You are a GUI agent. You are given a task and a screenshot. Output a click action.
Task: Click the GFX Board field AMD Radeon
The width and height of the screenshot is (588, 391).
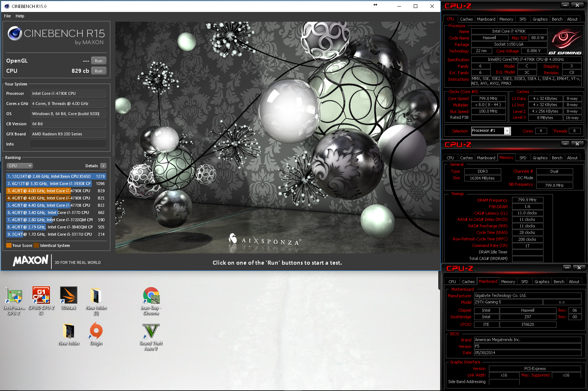tap(68, 134)
